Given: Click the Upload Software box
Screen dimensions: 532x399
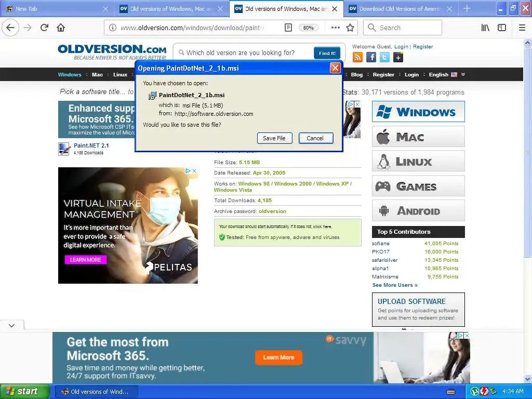Looking at the screenshot, I should click(x=418, y=310).
